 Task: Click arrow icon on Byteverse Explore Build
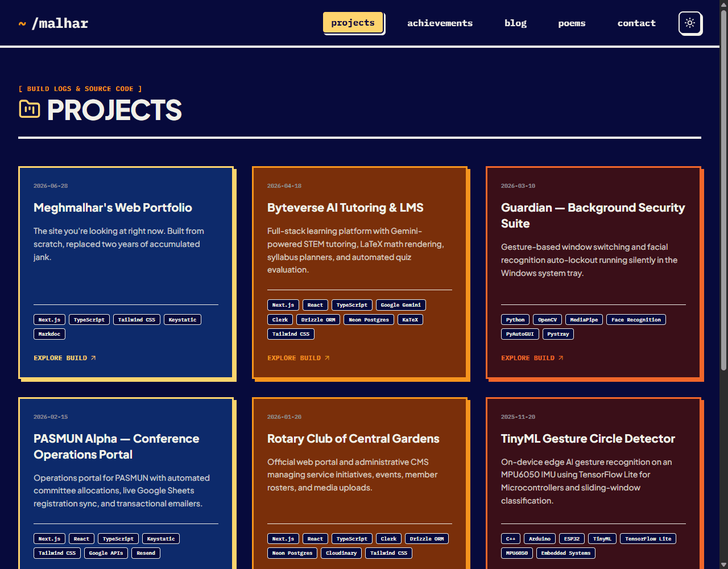(327, 358)
